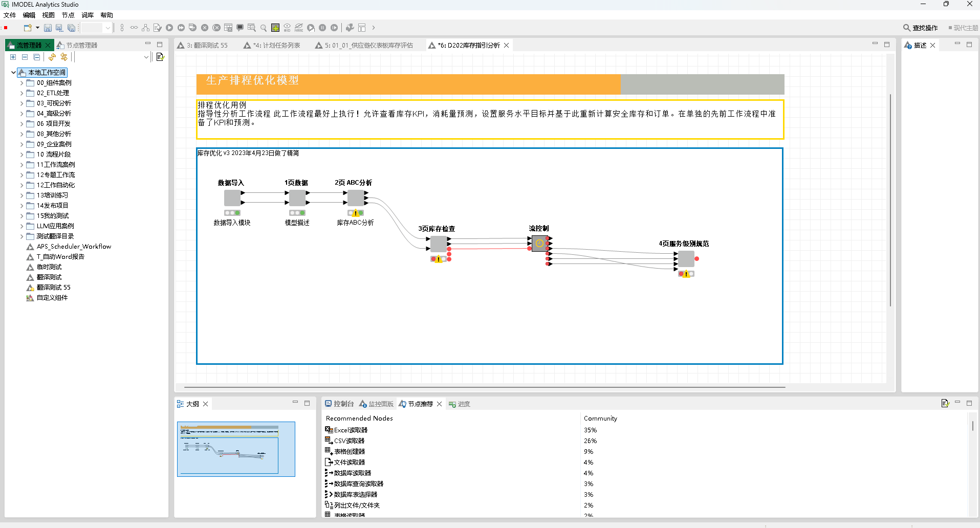Select Excel读取器 recommended node
This screenshot has height=528, width=980.
346,430
